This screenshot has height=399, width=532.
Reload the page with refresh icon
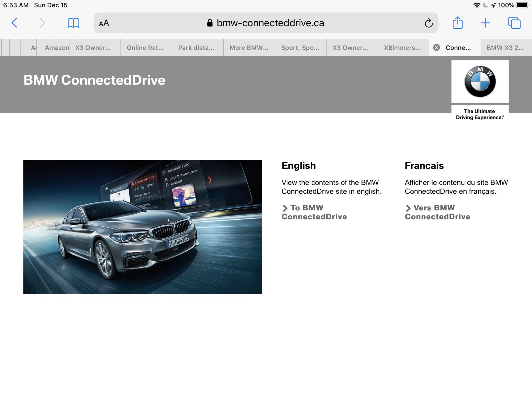click(x=429, y=23)
